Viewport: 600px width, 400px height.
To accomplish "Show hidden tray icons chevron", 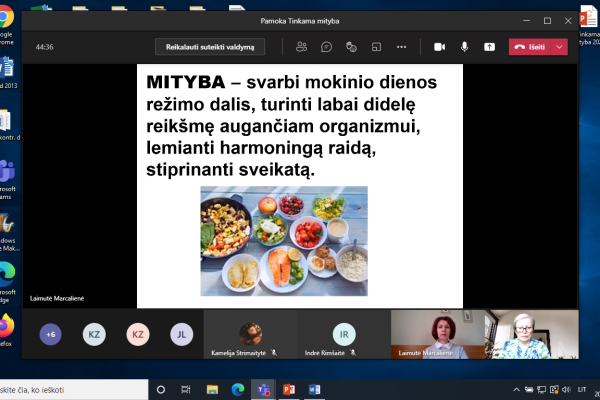I will pos(516,390).
